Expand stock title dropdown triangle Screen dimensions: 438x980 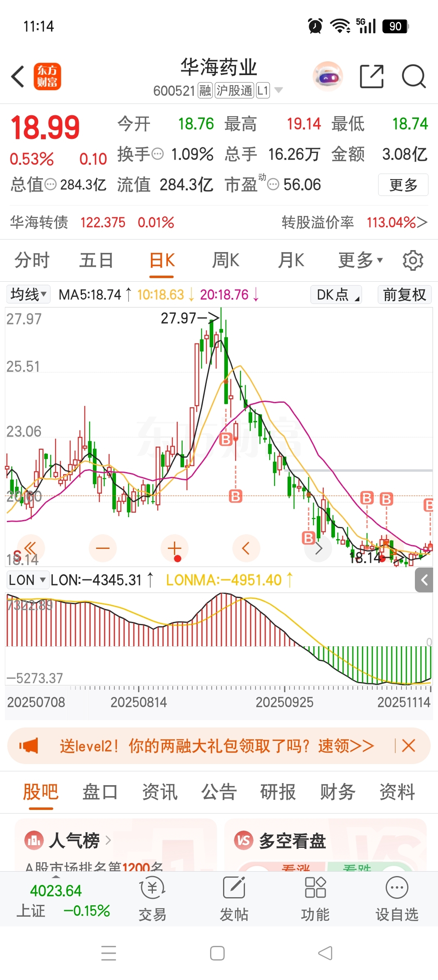279,90
